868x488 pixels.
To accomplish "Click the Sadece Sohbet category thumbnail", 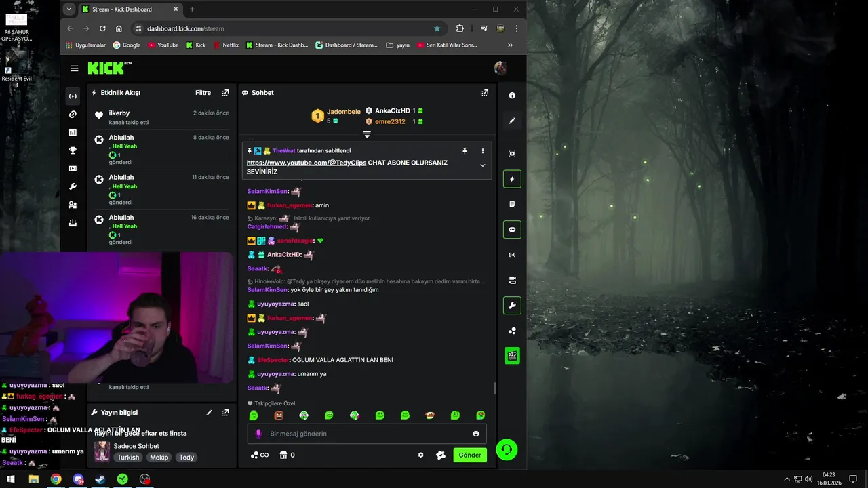I will click(102, 451).
